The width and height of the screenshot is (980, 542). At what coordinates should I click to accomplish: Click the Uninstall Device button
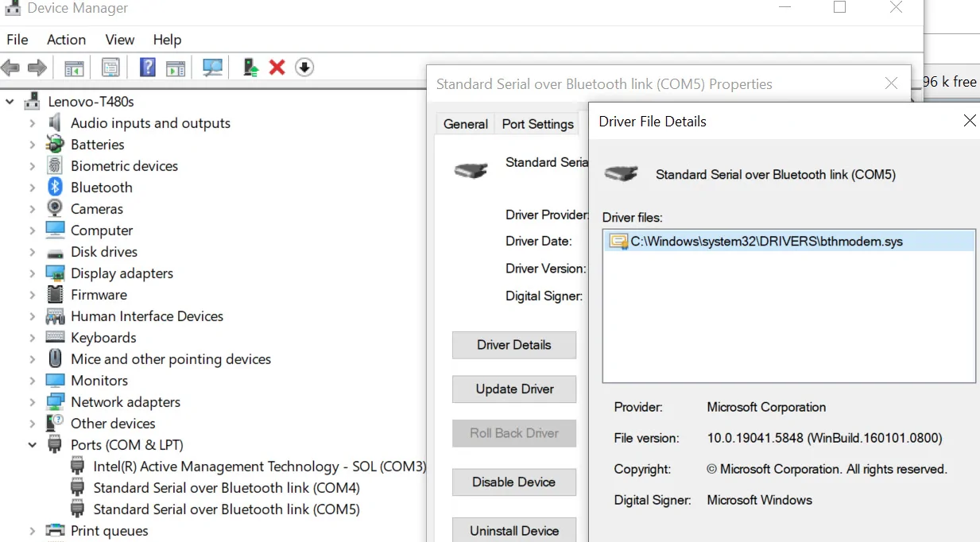coord(513,530)
